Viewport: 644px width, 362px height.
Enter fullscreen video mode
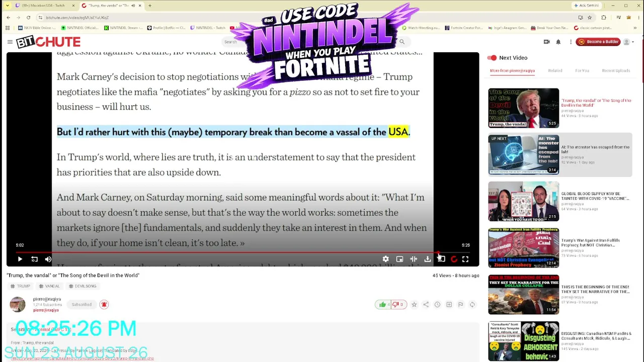point(465,259)
